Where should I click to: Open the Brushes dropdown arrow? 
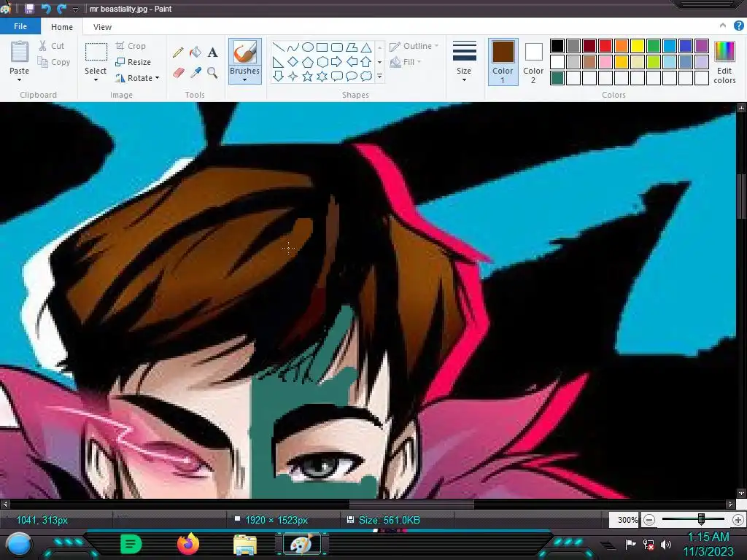[x=245, y=80]
